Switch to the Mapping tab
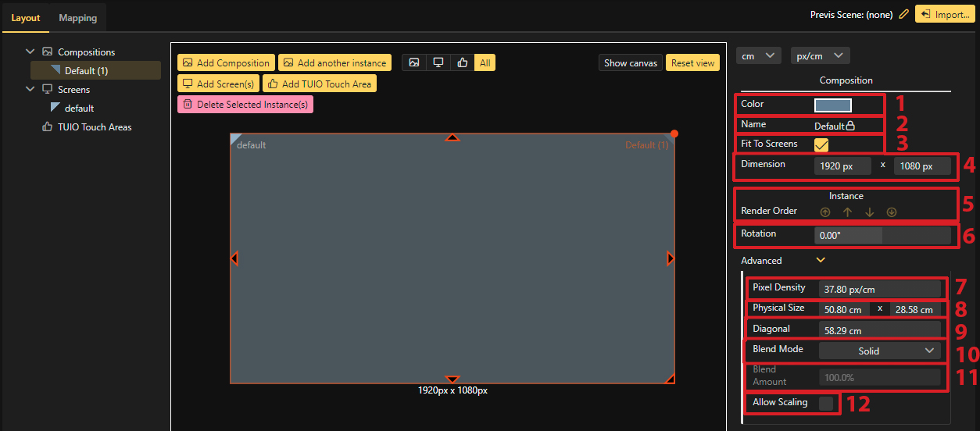This screenshot has width=980, height=431. [x=78, y=17]
